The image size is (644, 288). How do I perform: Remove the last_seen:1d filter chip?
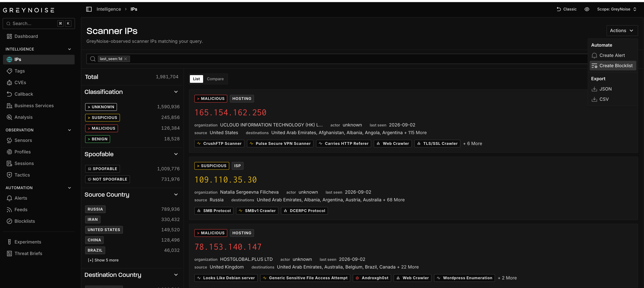[x=126, y=59]
